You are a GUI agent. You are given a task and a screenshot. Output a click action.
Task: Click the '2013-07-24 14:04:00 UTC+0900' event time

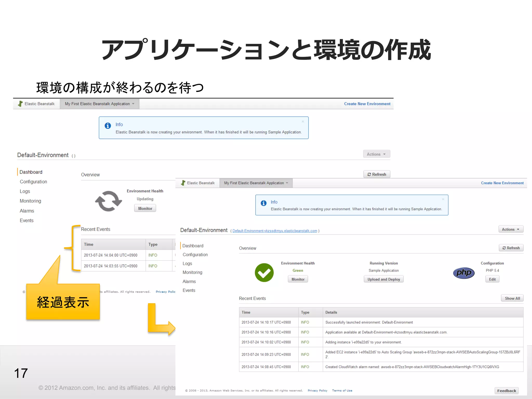coord(111,255)
